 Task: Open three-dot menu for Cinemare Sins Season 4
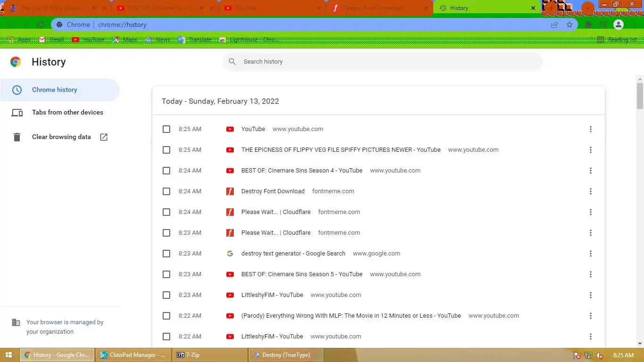[591, 171]
